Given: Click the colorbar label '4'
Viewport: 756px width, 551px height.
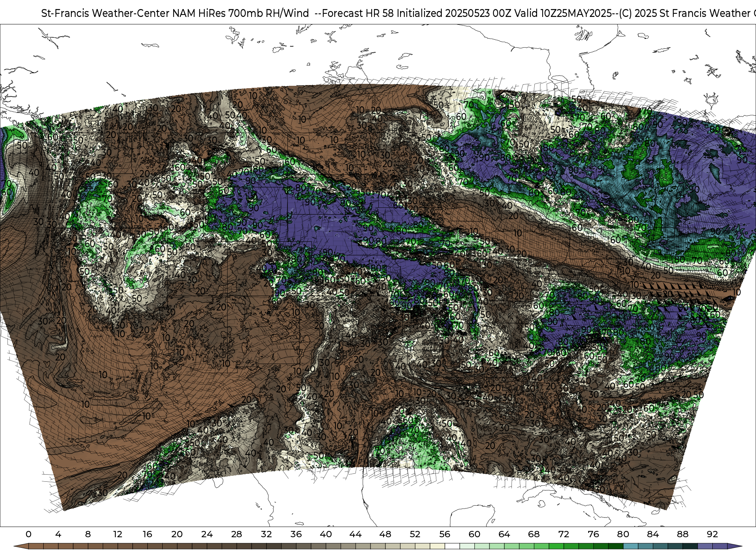Looking at the screenshot, I should coord(58,534).
